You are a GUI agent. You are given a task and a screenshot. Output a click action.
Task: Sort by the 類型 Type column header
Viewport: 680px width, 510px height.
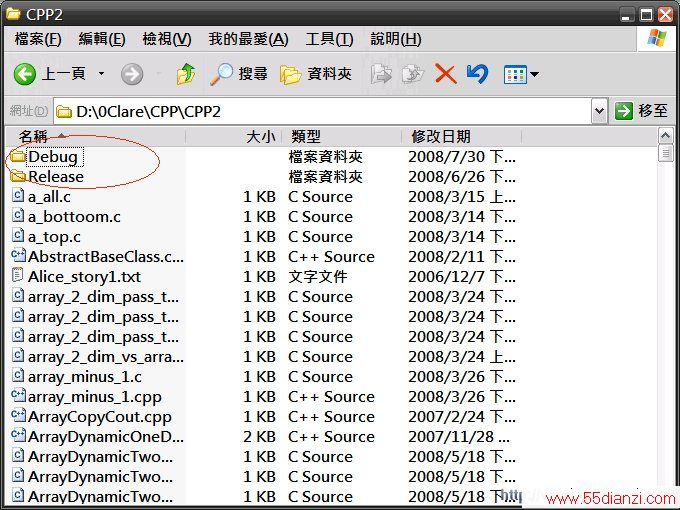342,137
